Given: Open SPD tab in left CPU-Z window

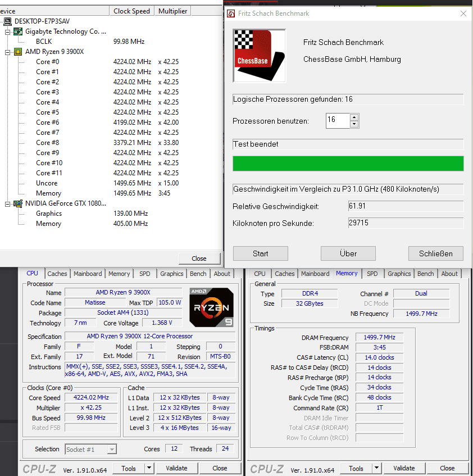Looking at the screenshot, I should (x=145, y=274).
